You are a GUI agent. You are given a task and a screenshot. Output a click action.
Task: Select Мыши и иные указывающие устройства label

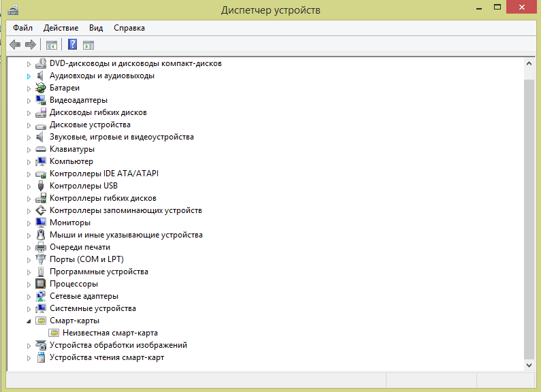[x=126, y=235]
